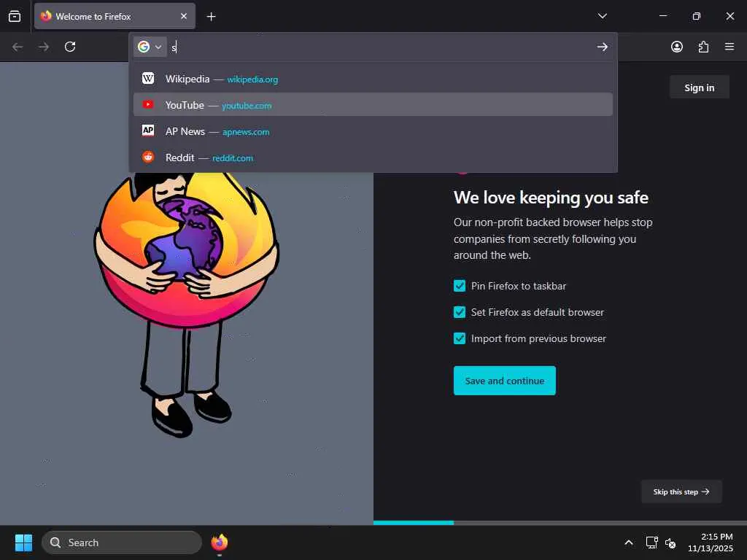The image size is (747, 560).
Task: Open the application hamburger menu
Action: pos(729,47)
